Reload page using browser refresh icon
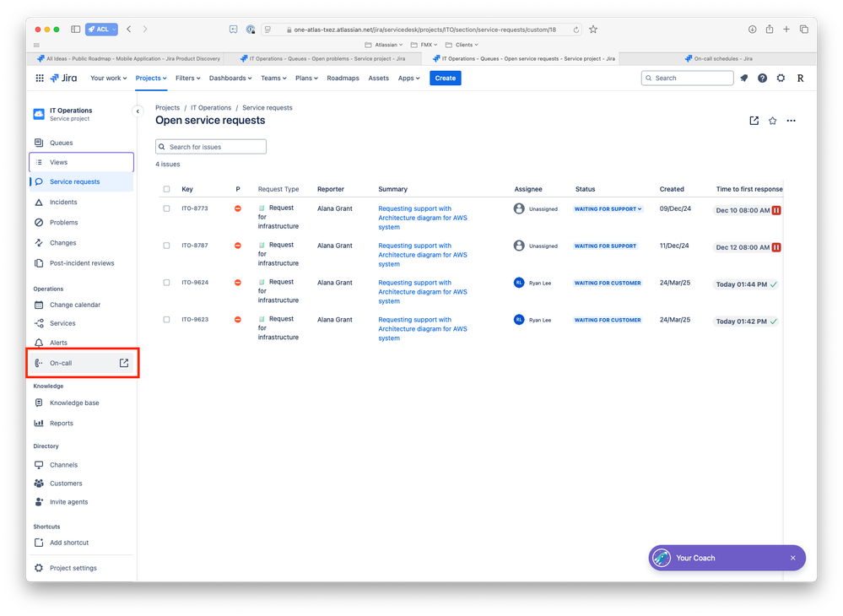Viewport: 843px width, 616px height. click(576, 30)
